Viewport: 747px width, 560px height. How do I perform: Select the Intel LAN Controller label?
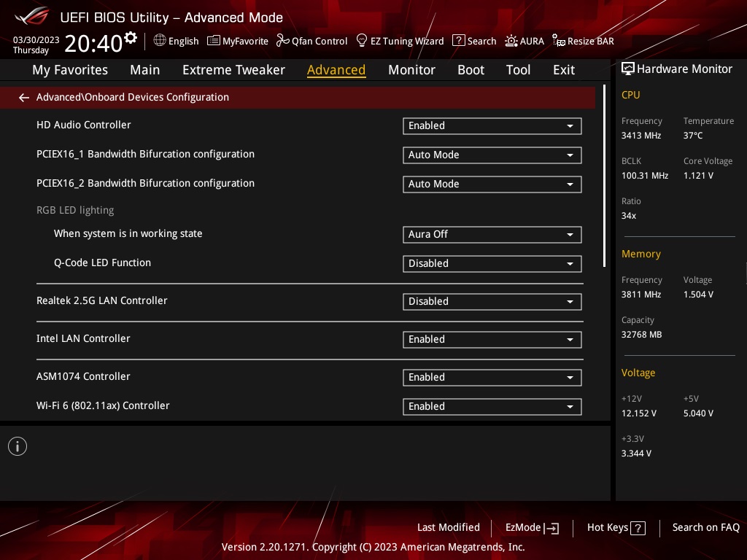[x=83, y=338]
